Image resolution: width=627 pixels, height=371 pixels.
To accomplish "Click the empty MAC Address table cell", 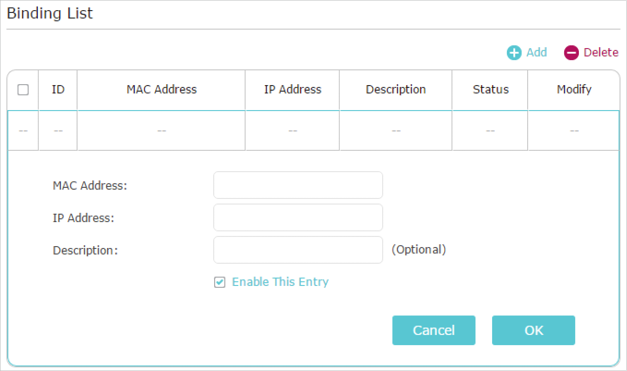I will click(162, 131).
